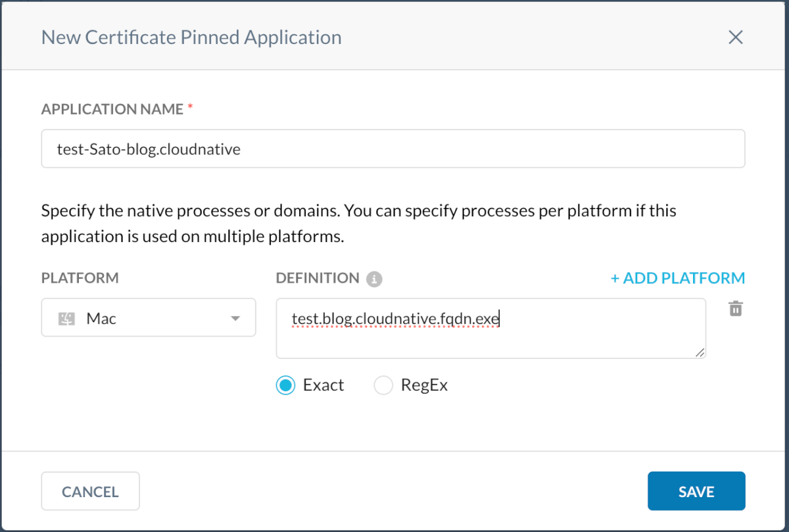
Task: Click the Application Name field label
Action: [x=112, y=109]
